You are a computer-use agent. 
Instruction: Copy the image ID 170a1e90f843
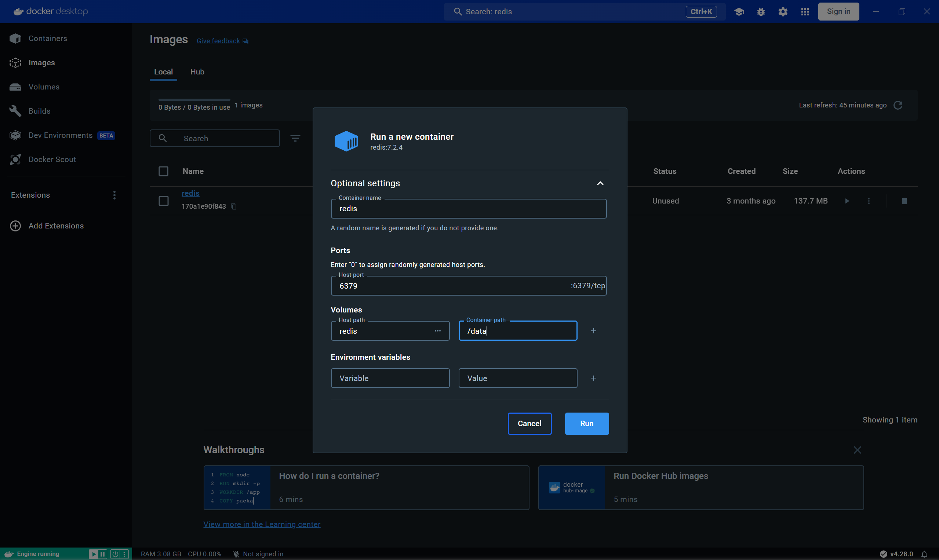tap(234, 206)
